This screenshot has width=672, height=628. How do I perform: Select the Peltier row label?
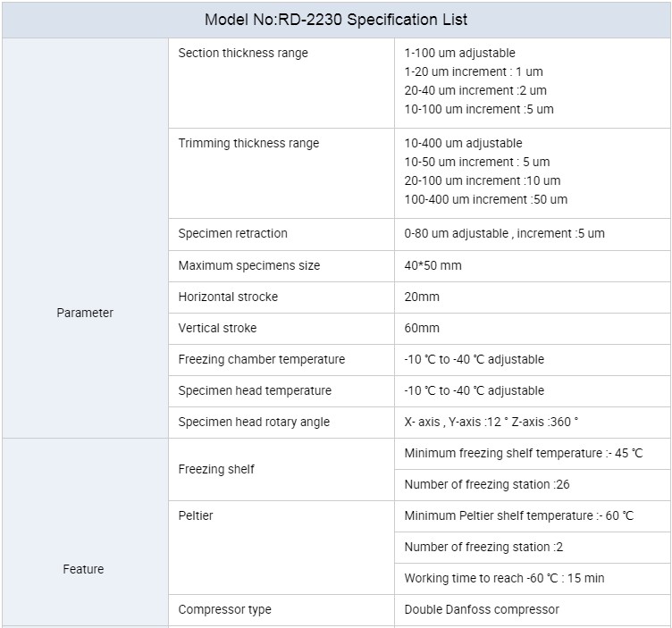coord(196,515)
